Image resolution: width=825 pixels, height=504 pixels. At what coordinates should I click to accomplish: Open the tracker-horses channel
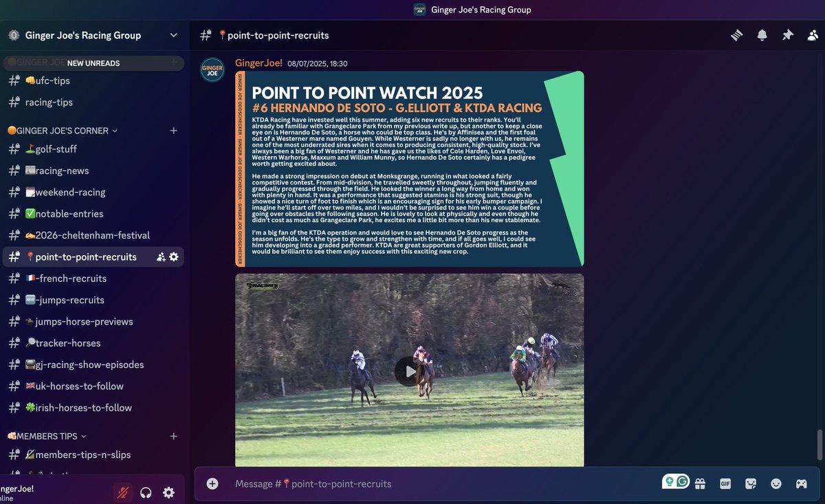[x=93, y=343]
